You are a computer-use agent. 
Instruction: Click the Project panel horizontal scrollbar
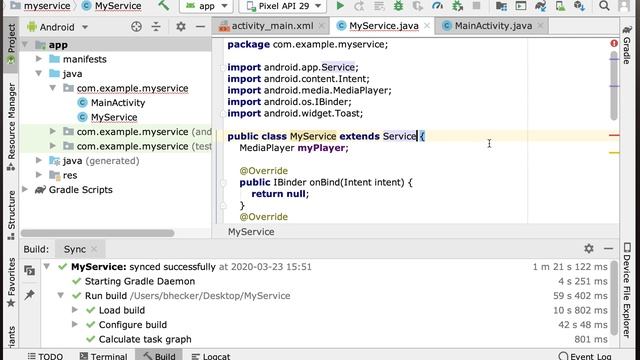click(98, 233)
